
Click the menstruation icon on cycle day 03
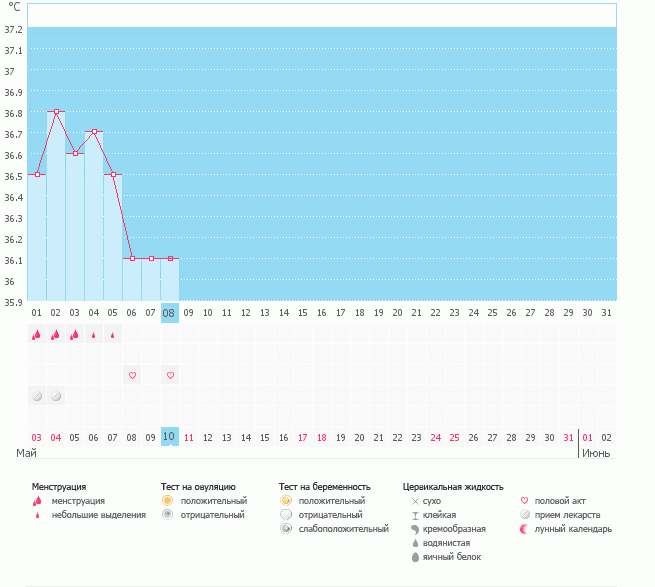coord(75,335)
